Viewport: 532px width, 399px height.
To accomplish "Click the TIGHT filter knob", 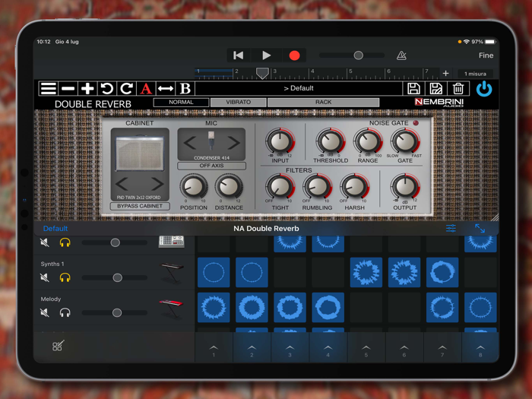I will pos(280,187).
